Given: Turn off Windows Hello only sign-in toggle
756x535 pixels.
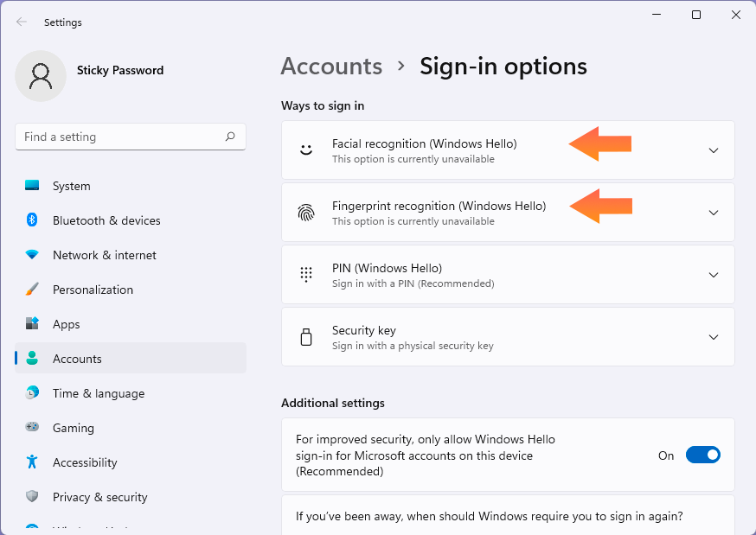Looking at the screenshot, I should click(x=703, y=455).
